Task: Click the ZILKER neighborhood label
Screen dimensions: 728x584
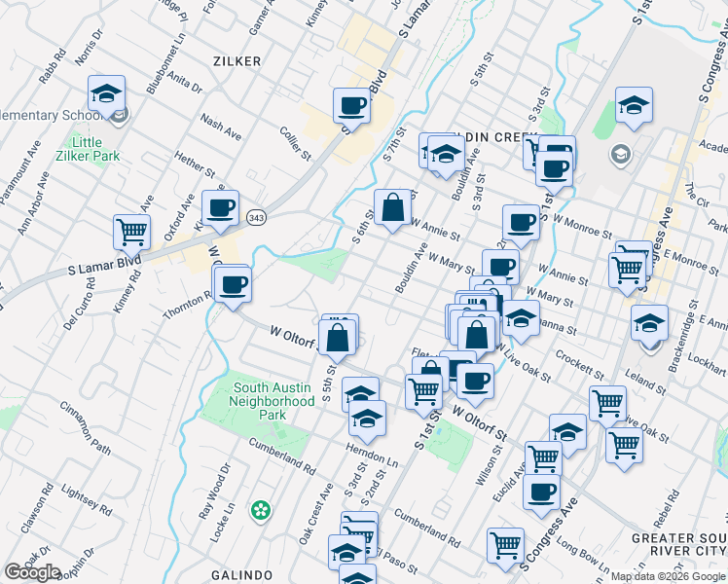Action: (x=237, y=61)
